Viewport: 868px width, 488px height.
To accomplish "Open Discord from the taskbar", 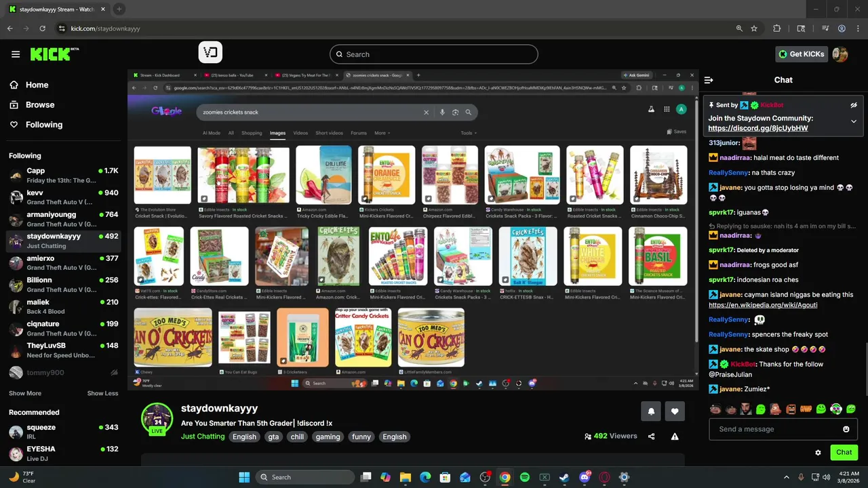I will pos(585,477).
